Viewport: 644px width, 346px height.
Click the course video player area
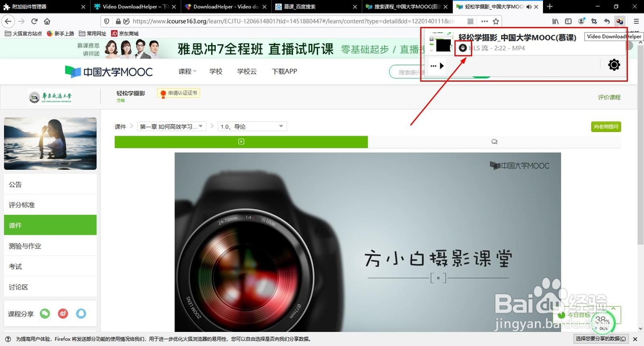tap(368, 242)
